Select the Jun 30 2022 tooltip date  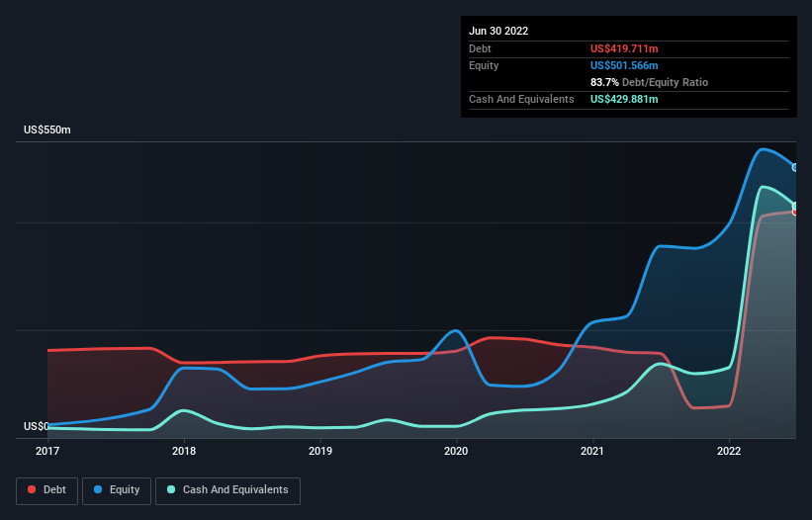click(x=498, y=31)
